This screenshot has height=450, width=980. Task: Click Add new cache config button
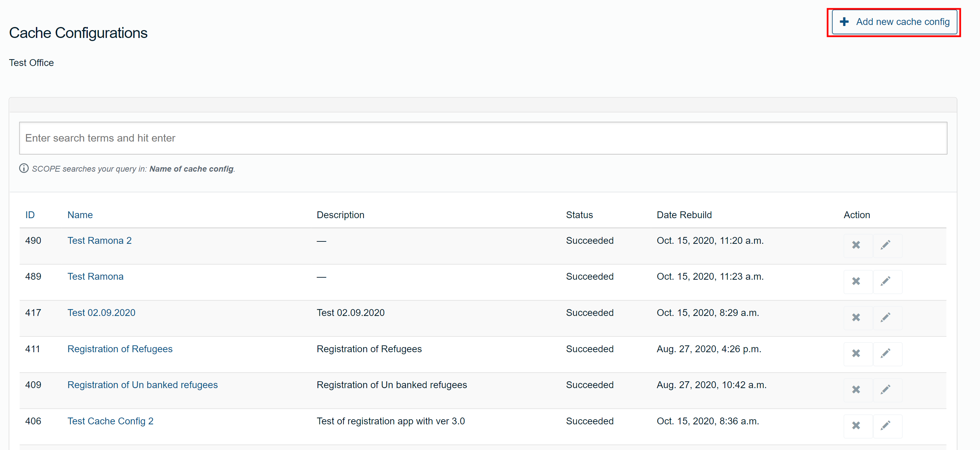(x=894, y=22)
